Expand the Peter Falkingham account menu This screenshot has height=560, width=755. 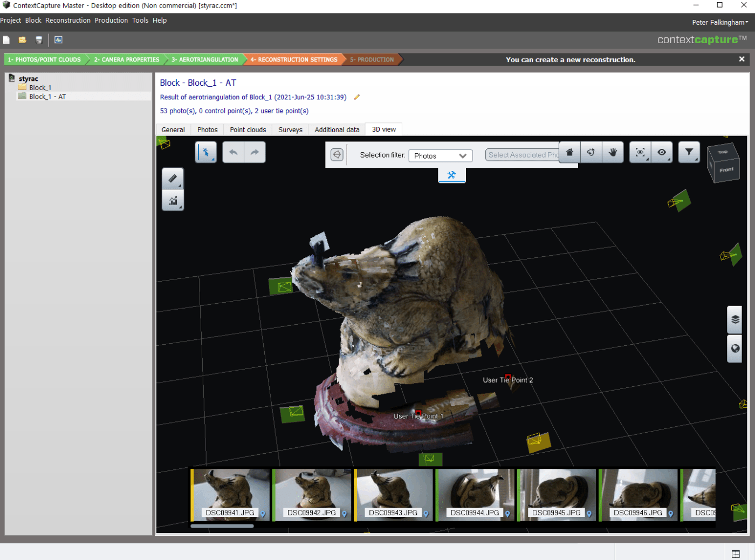719,22
